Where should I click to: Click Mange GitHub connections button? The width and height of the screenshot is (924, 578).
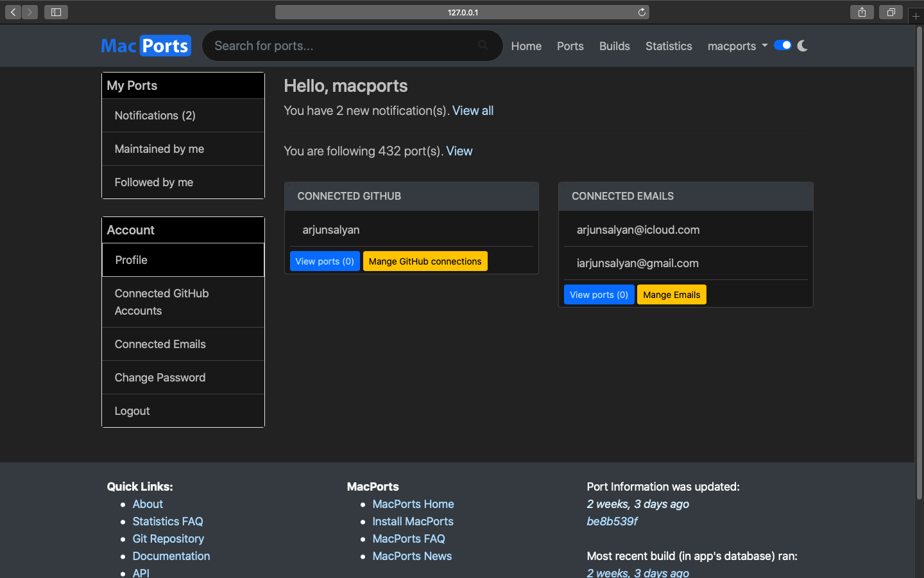tap(425, 261)
